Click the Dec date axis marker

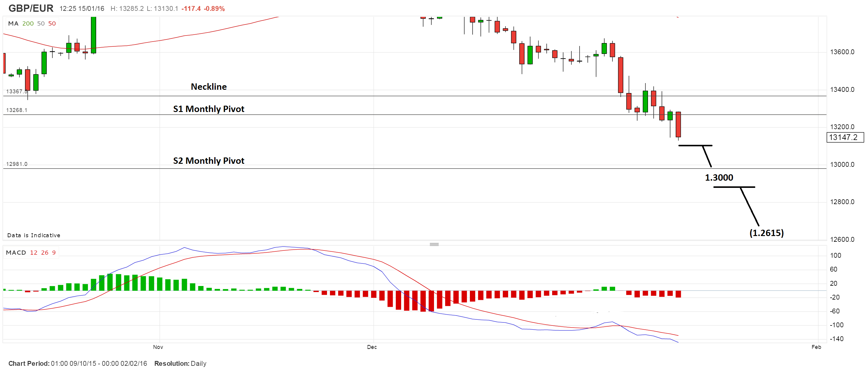[x=372, y=347]
